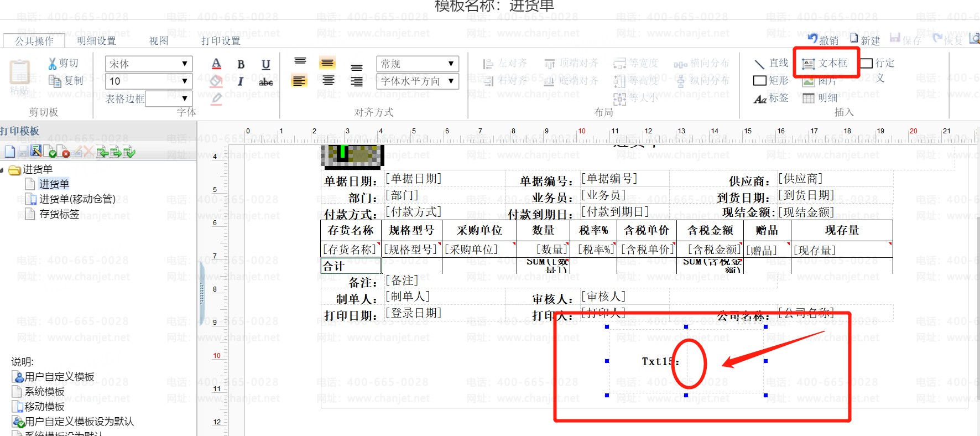Viewport: 980px width, 436px height.
Task: Open the 打印设置 tab
Action: point(221,41)
